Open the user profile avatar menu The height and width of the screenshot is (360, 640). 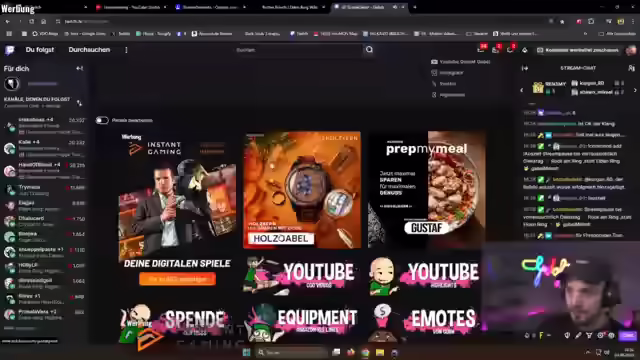coord(631,50)
